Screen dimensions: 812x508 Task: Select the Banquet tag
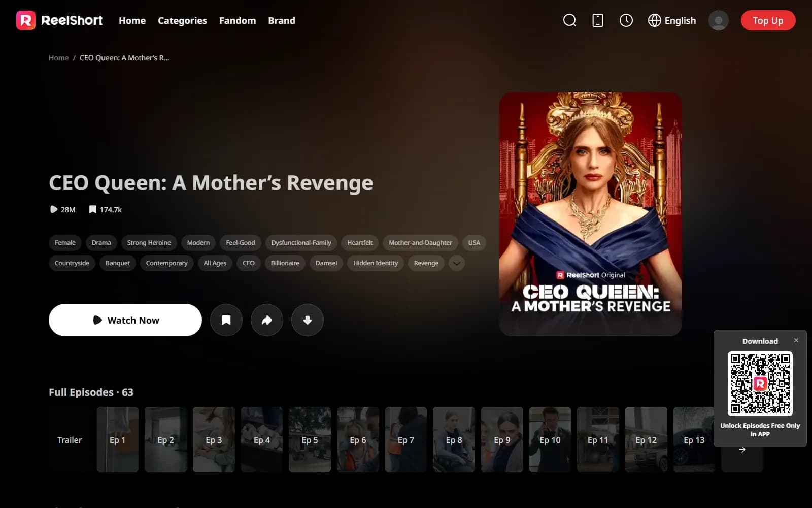point(118,263)
